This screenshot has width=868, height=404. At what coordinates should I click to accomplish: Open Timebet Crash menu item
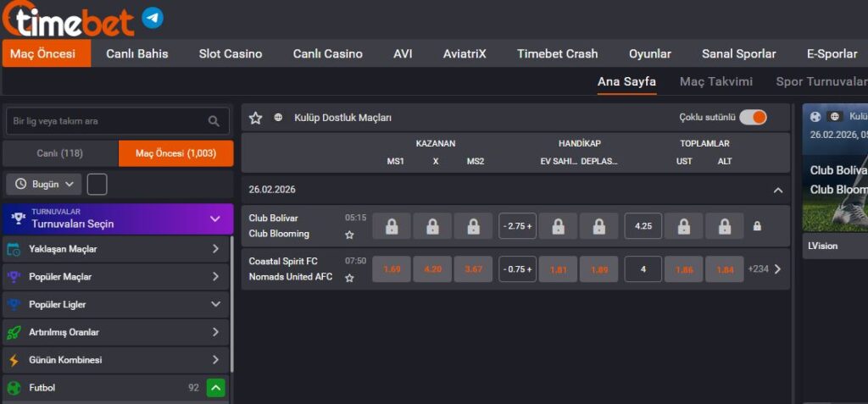coord(558,53)
